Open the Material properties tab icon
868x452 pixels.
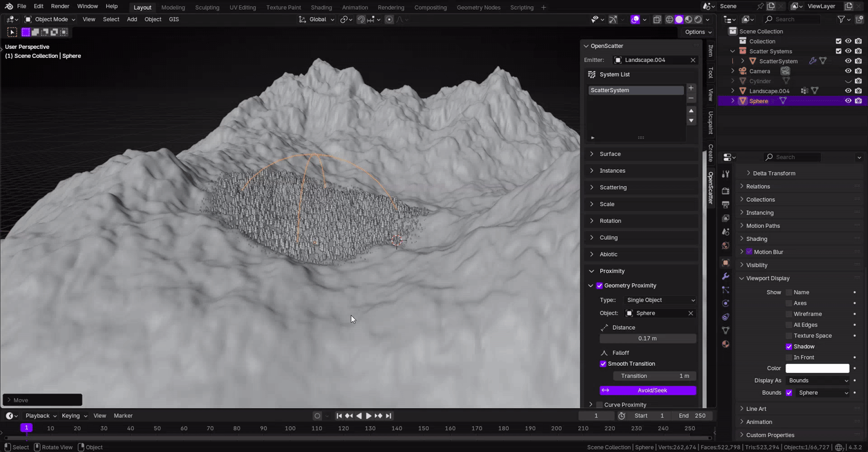726,344
